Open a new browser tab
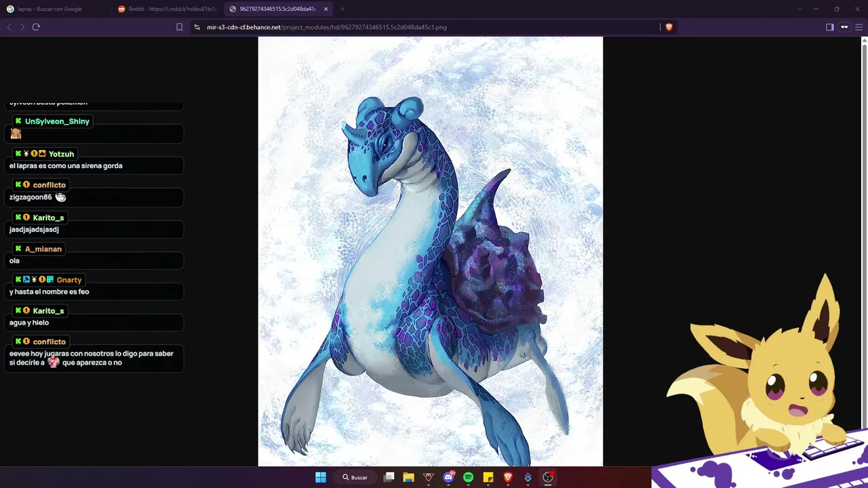 [x=342, y=9]
